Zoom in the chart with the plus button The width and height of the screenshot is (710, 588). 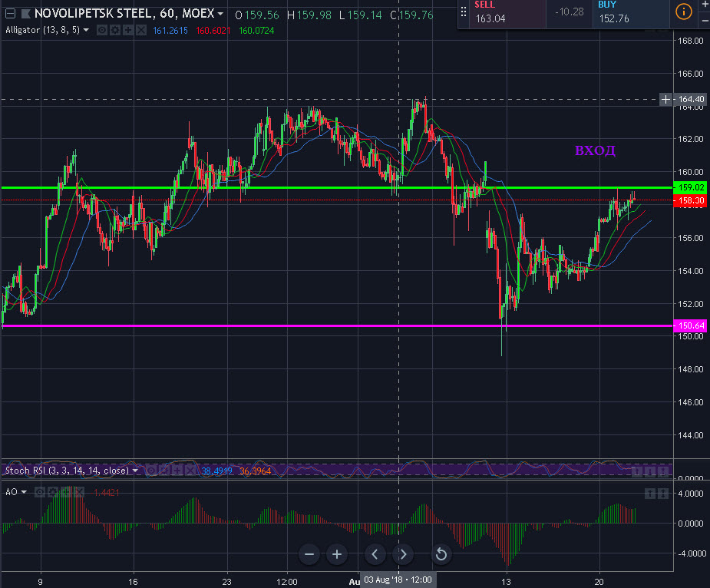337,554
